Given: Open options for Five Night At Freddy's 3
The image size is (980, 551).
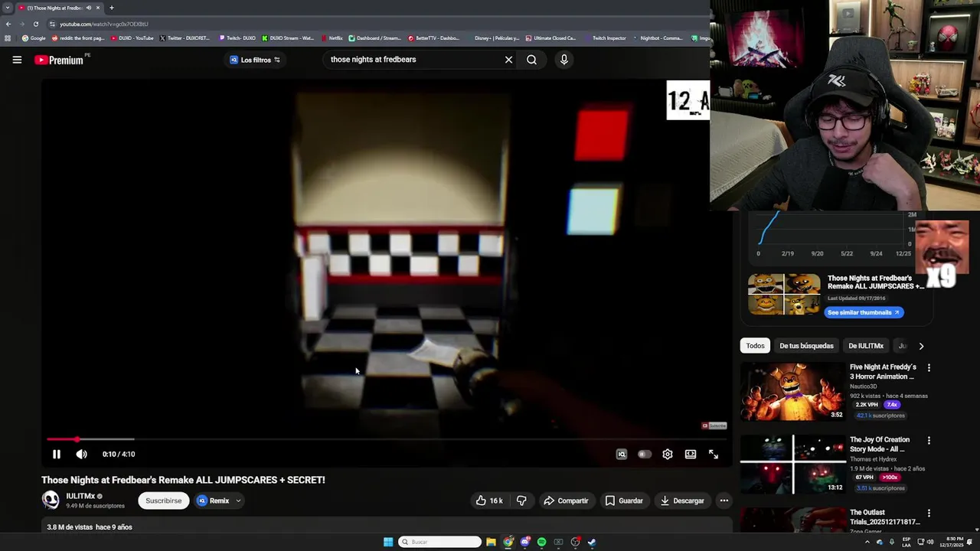Looking at the screenshot, I should (x=929, y=368).
